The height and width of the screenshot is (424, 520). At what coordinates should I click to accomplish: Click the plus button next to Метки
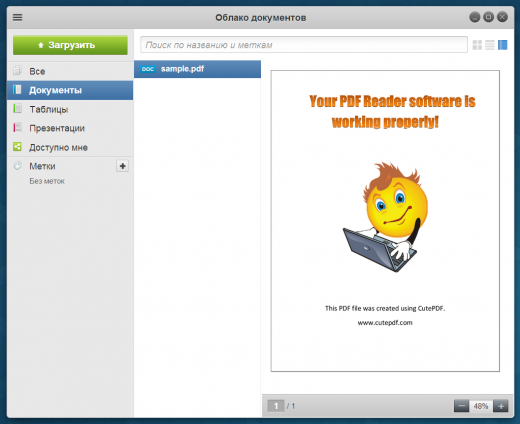click(122, 166)
